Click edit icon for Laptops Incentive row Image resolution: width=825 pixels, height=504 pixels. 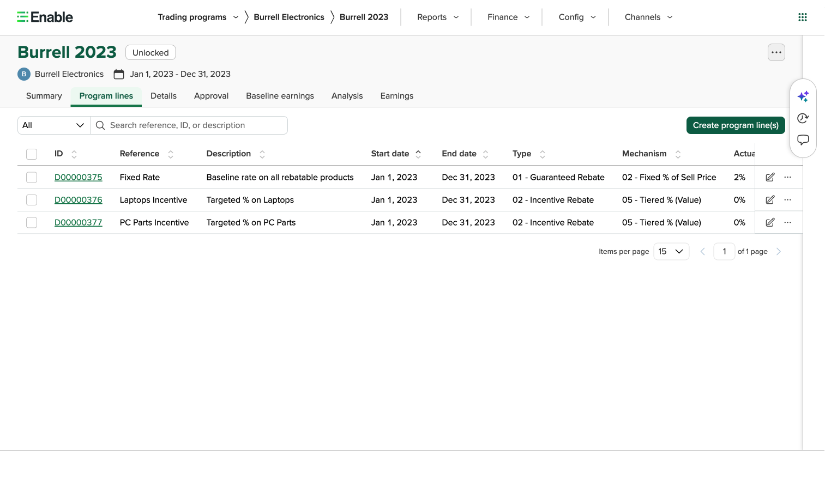[x=770, y=200]
